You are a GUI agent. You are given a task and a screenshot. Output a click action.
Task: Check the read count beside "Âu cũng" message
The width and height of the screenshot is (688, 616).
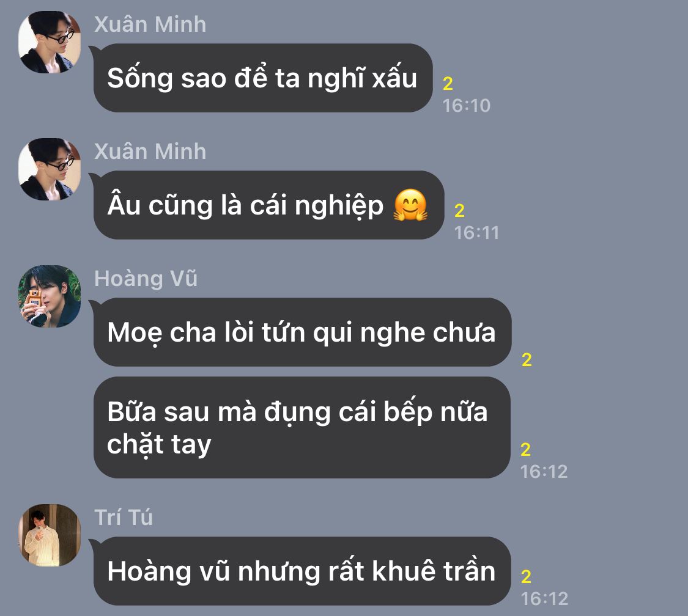pos(459,210)
